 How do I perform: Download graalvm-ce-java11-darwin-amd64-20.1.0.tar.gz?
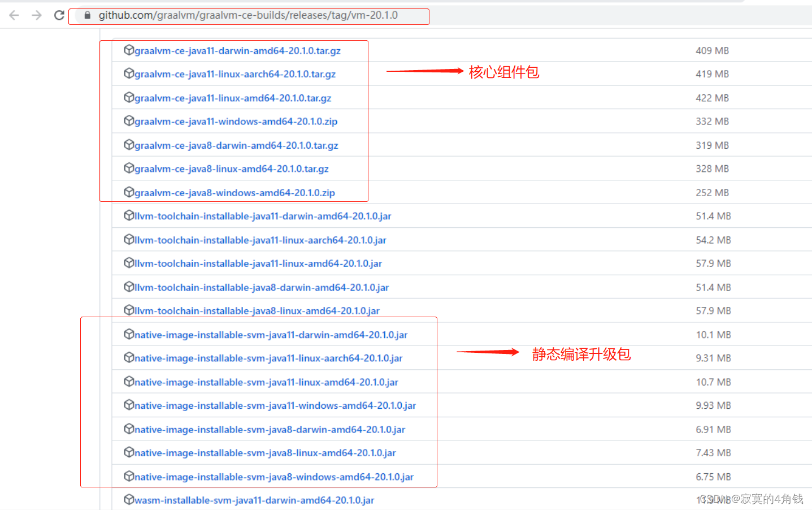coord(237,51)
